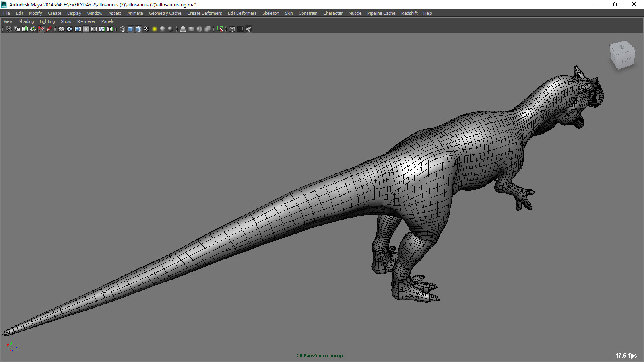644x362 pixels.
Task: Click the Maya application icon in title bar
Action: 4,4
